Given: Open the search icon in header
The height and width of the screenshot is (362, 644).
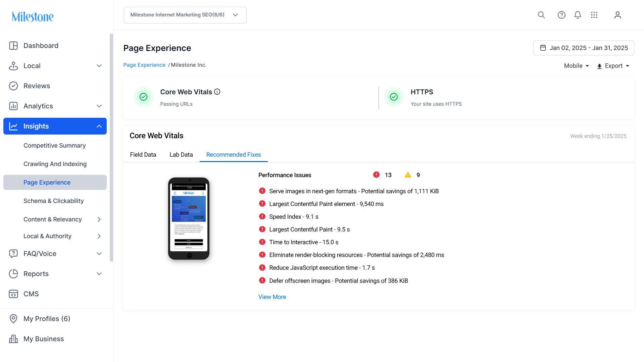Looking at the screenshot, I should coord(541,15).
